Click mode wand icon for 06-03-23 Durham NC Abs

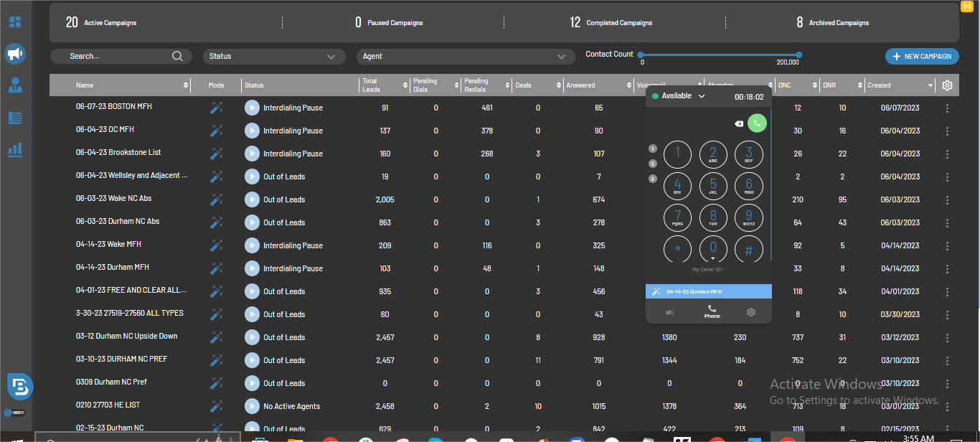(216, 222)
